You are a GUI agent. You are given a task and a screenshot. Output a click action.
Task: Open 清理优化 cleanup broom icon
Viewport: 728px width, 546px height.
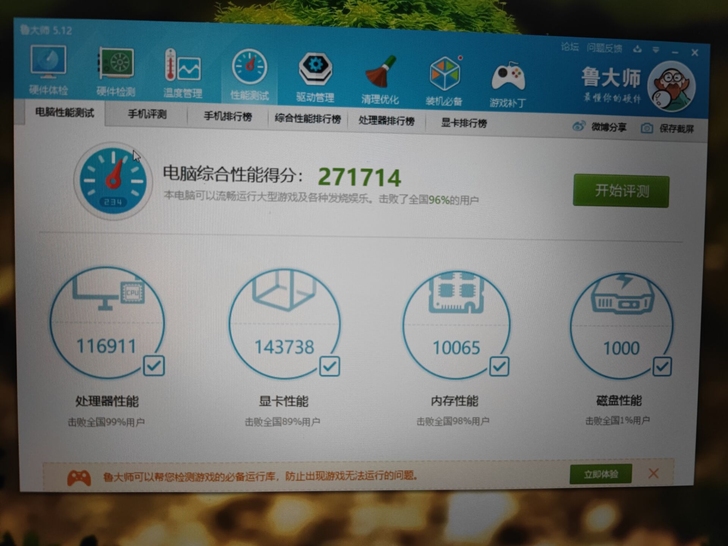(380, 72)
